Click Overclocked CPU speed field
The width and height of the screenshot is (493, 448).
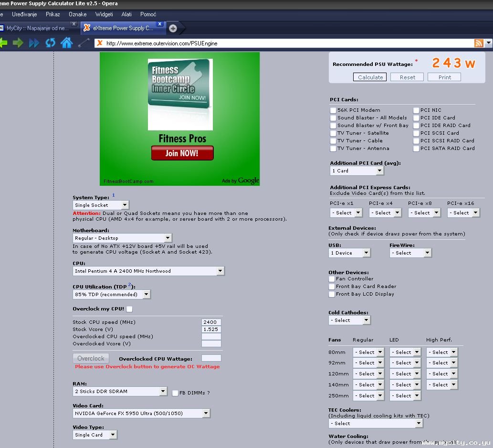click(x=211, y=337)
